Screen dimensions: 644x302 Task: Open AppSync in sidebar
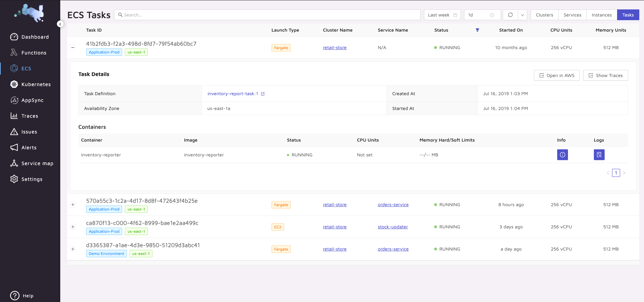(27, 100)
